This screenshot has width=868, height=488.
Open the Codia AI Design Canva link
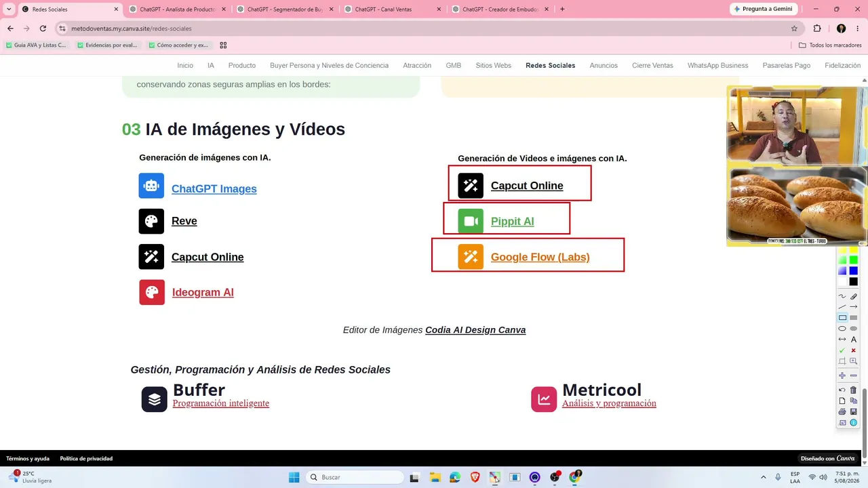pos(475,330)
